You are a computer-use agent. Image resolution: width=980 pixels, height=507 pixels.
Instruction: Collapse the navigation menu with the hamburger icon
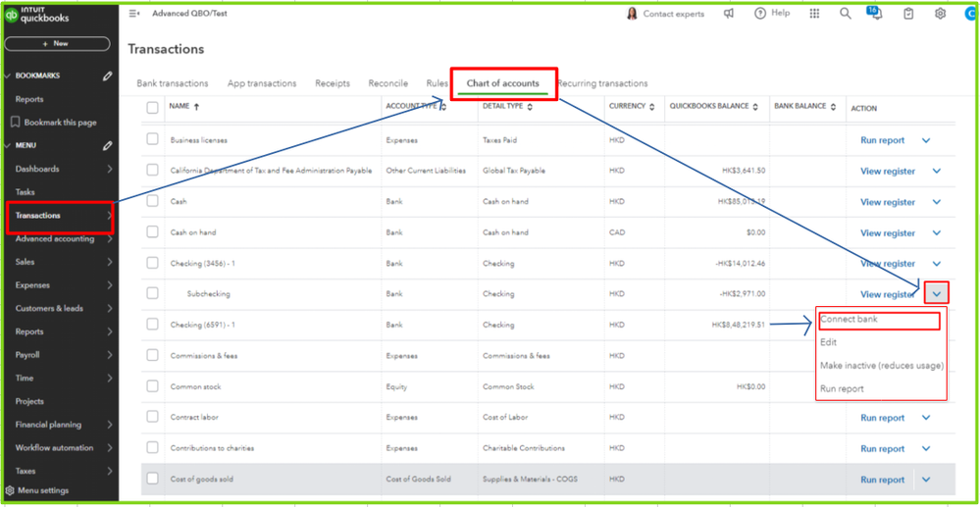133,14
